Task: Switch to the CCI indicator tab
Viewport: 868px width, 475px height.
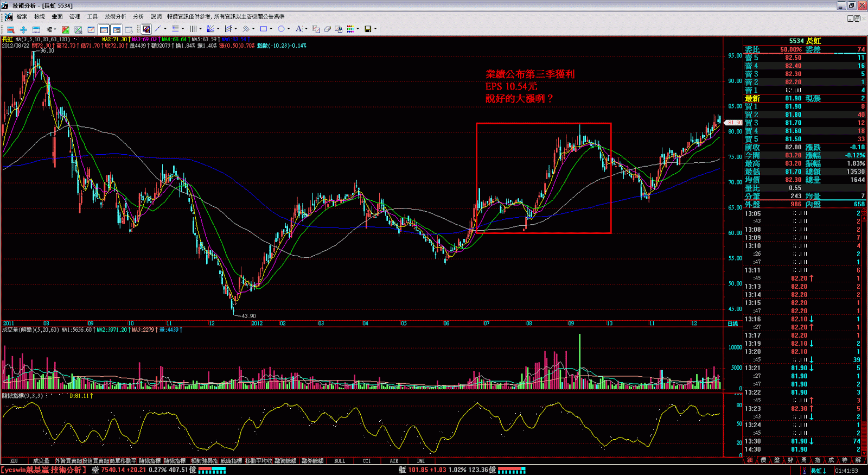Action: tap(367, 461)
